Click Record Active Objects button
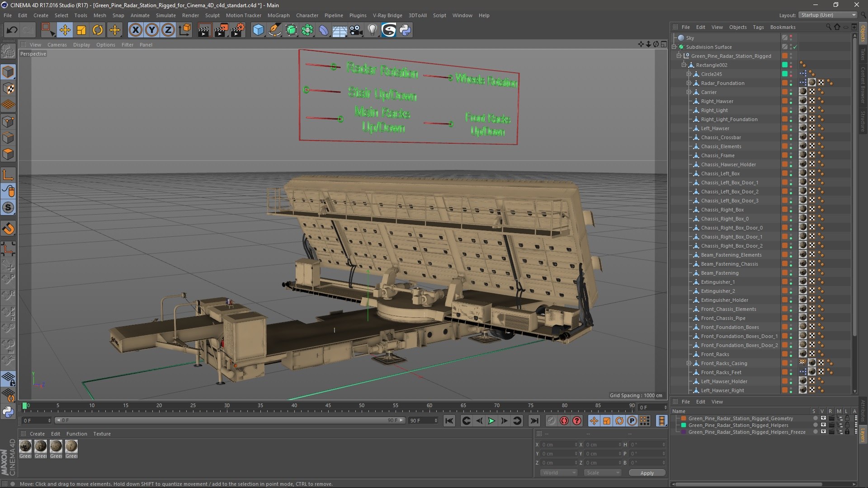 [x=551, y=421]
